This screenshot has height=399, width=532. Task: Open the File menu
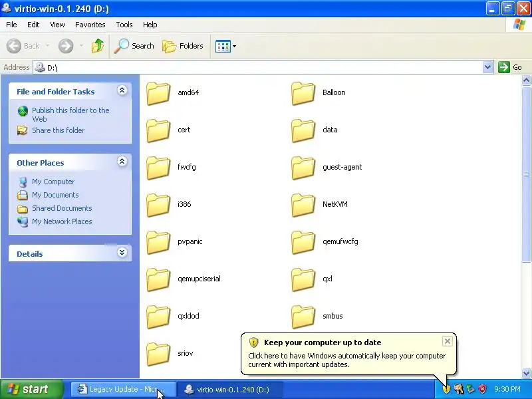click(x=11, y=25)
